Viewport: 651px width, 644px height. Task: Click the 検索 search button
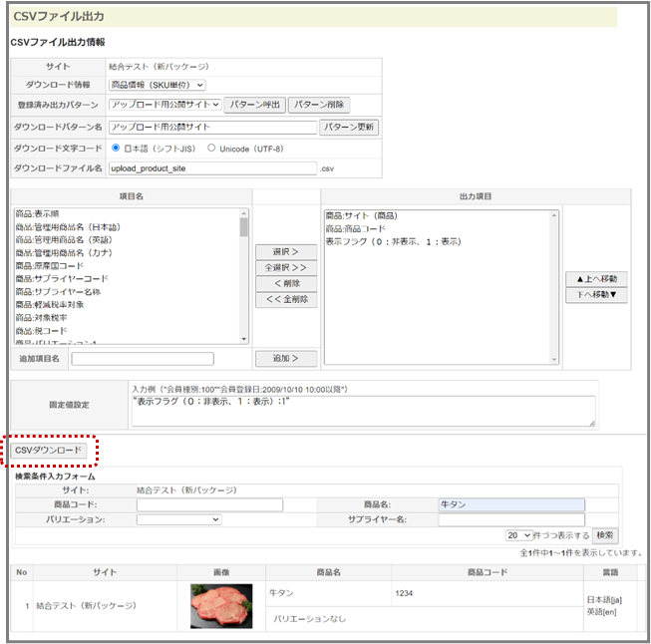(604, 535)
